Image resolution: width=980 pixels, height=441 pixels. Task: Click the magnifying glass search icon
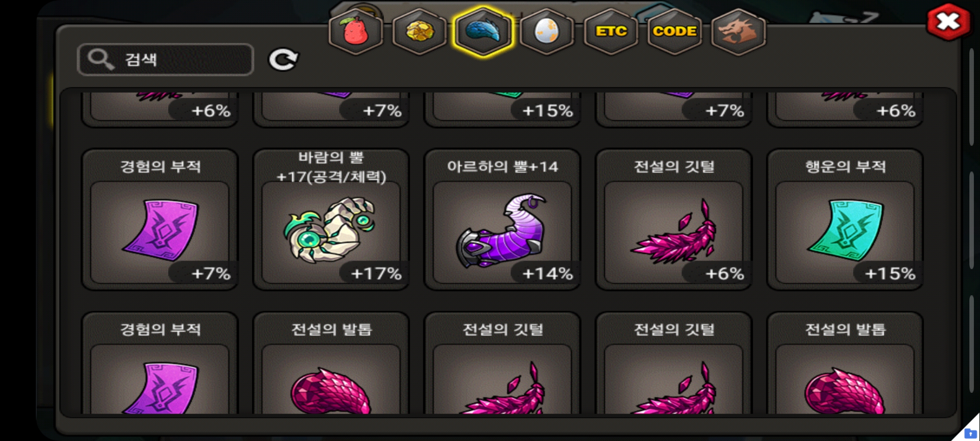(101, 60)
